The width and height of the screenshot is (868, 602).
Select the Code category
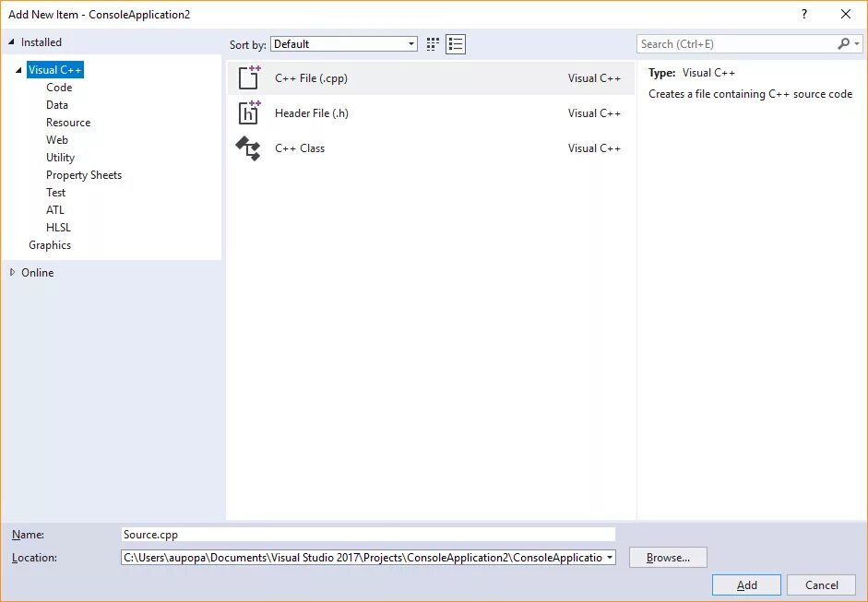coord(59,88)
